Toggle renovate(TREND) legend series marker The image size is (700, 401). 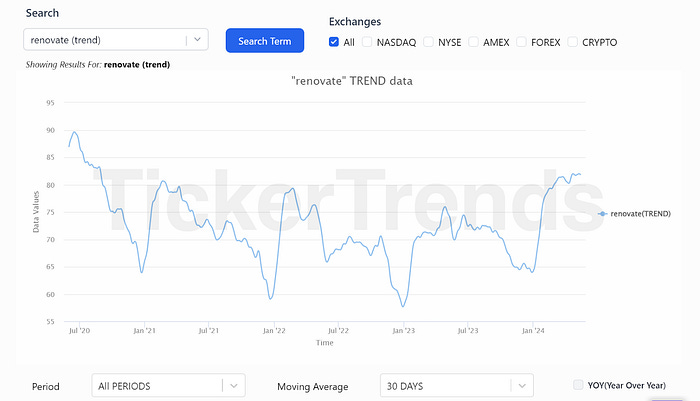(603, 214)
